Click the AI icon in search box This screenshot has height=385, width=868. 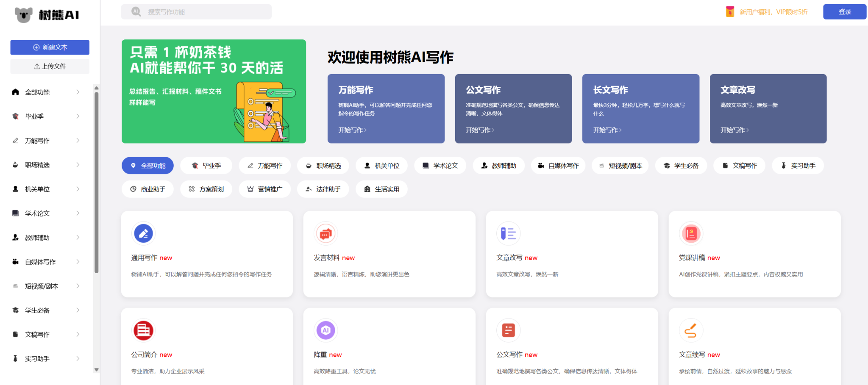[136, 11]
